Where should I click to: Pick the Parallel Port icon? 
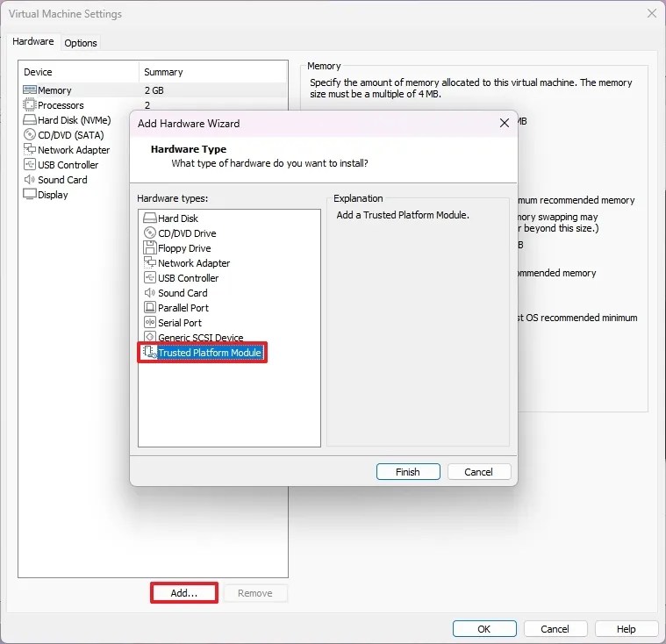(x=150, y=307)
